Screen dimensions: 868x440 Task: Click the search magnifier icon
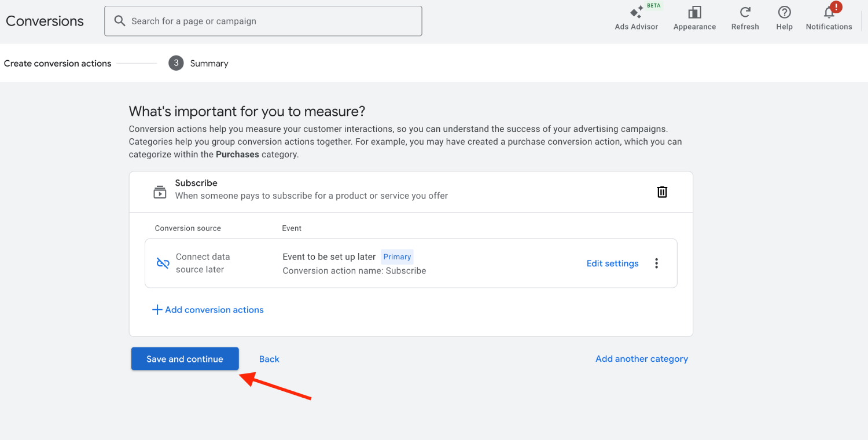click(x=120, y=21)
